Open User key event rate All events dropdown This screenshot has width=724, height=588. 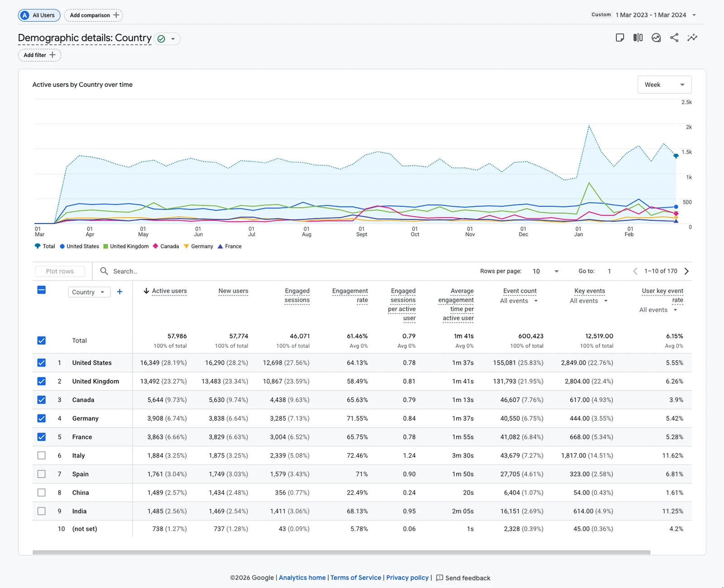(x=658, y=310)
